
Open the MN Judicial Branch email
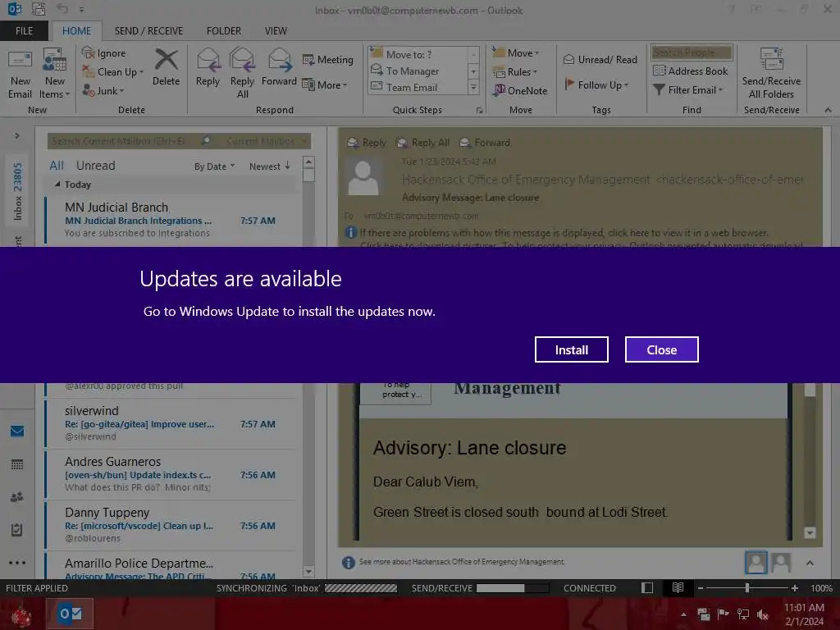(171, 220)
